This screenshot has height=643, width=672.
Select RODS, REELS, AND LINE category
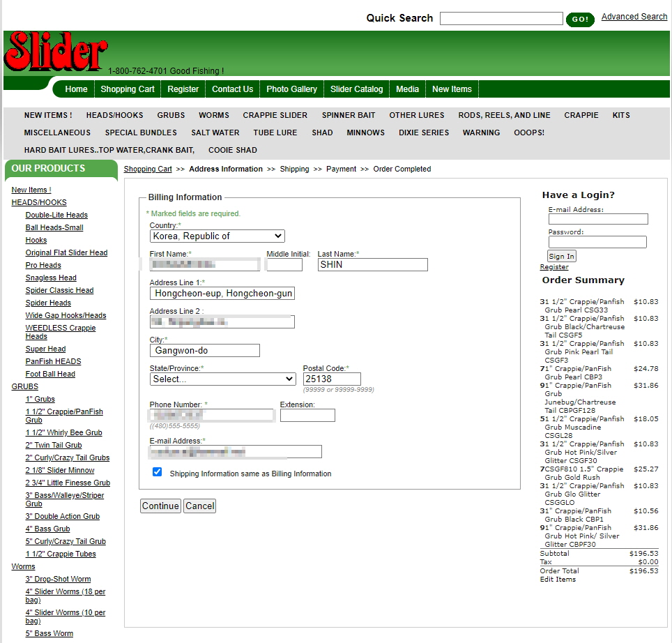[x=504, y=115]
